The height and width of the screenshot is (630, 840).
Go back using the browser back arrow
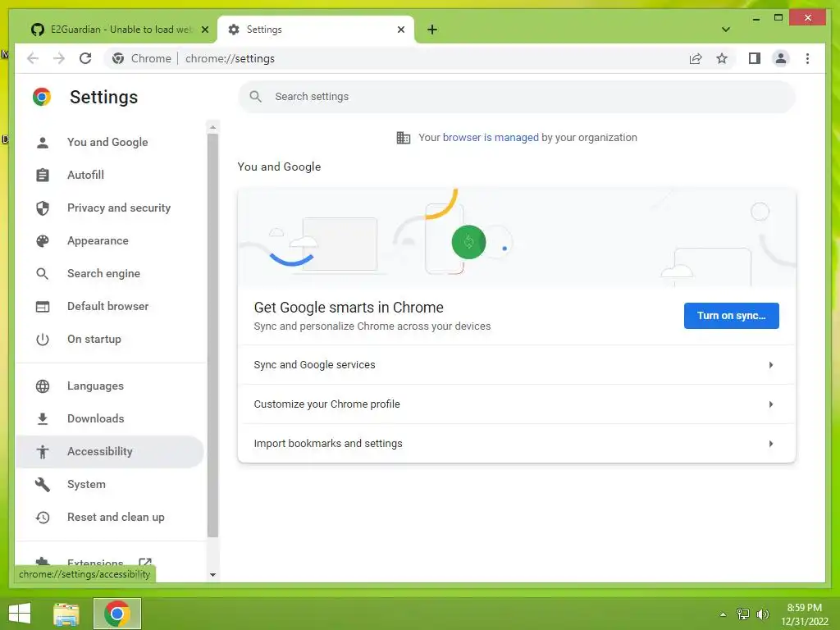33,58
